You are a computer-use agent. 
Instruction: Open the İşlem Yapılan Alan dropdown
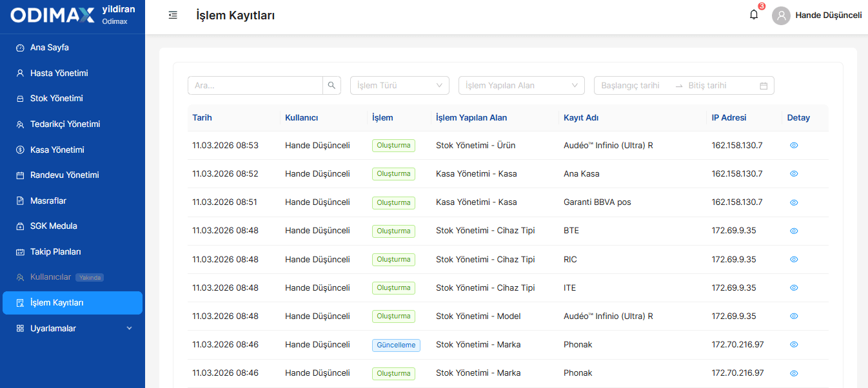(x=522, y=85)
